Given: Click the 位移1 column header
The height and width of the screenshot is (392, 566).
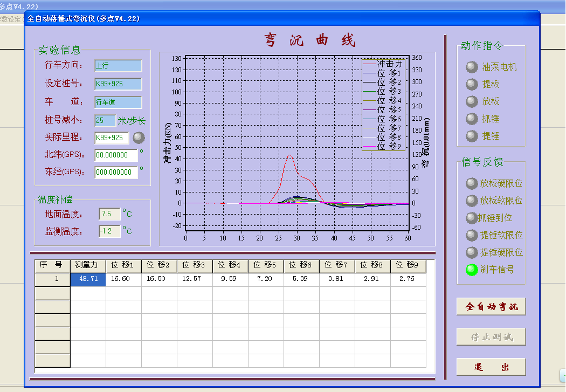Looking at the screenshot, I should coord(123,266).
